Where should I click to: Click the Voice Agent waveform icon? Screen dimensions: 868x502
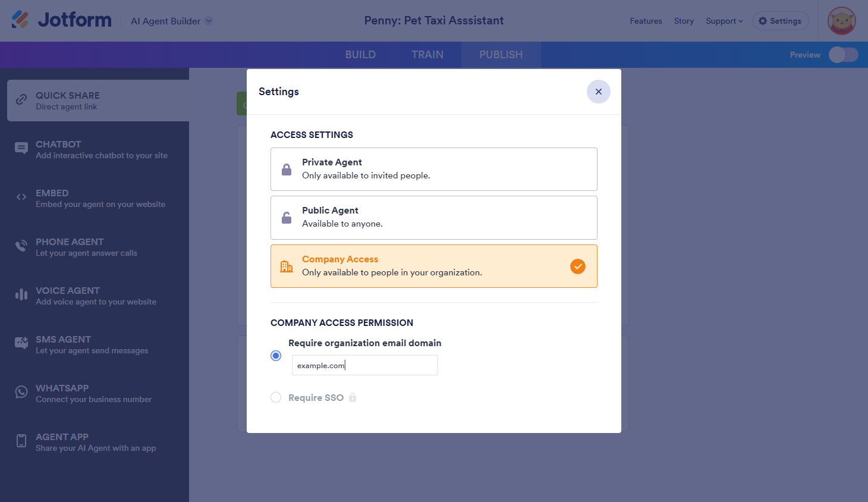click(21, 295)
